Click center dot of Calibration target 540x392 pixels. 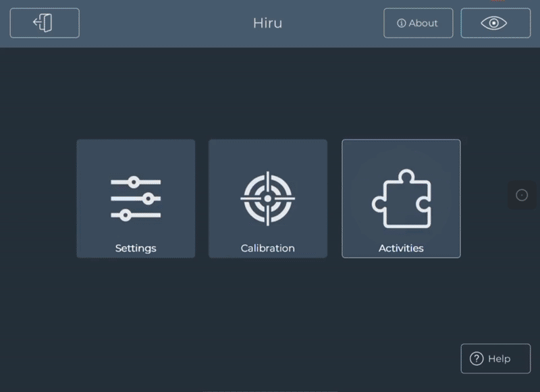(267, 198)
